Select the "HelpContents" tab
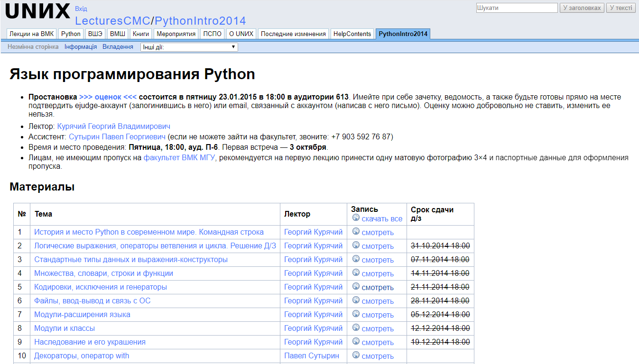 click(x=352, y=34)
